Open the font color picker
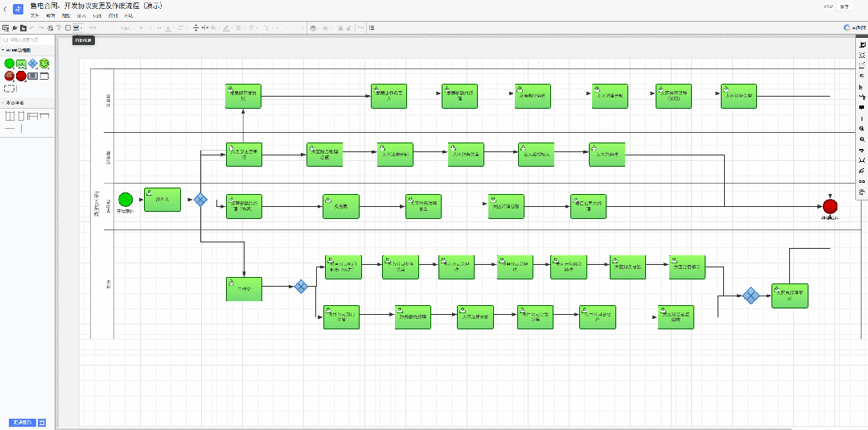Screen dimensions: 868x430 168,27
